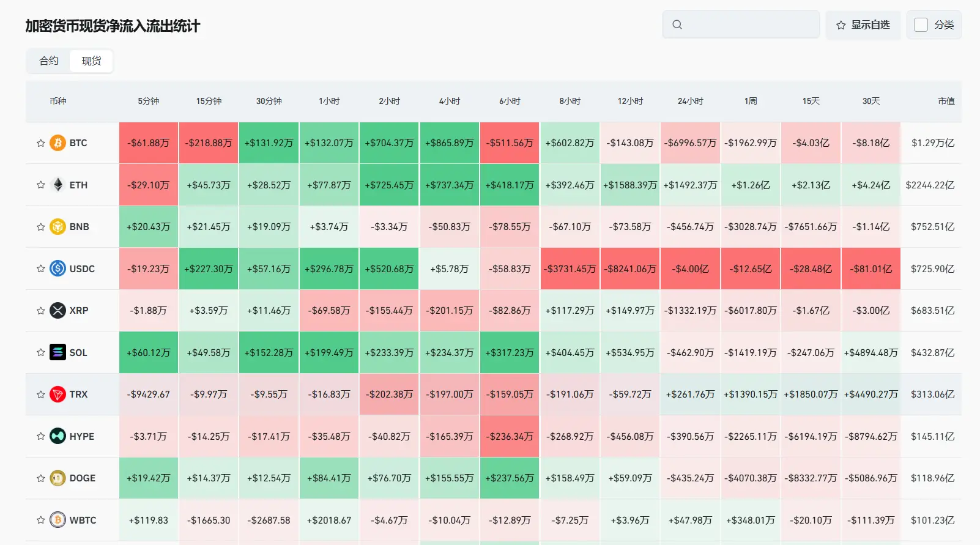This screenshot has height=545, width=980.
Task: Star BTC as a favorite
Action: [x=40, y=143]
